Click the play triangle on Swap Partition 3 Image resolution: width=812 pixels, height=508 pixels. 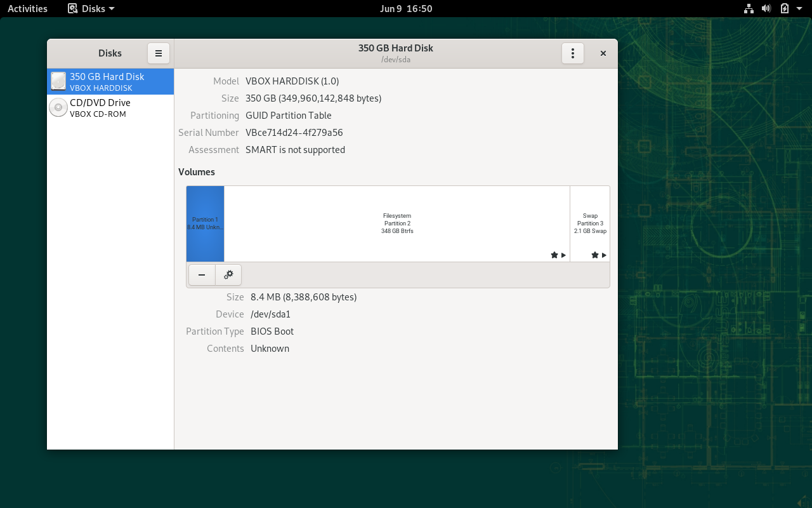pyautogui.click(x=604, y=255)
